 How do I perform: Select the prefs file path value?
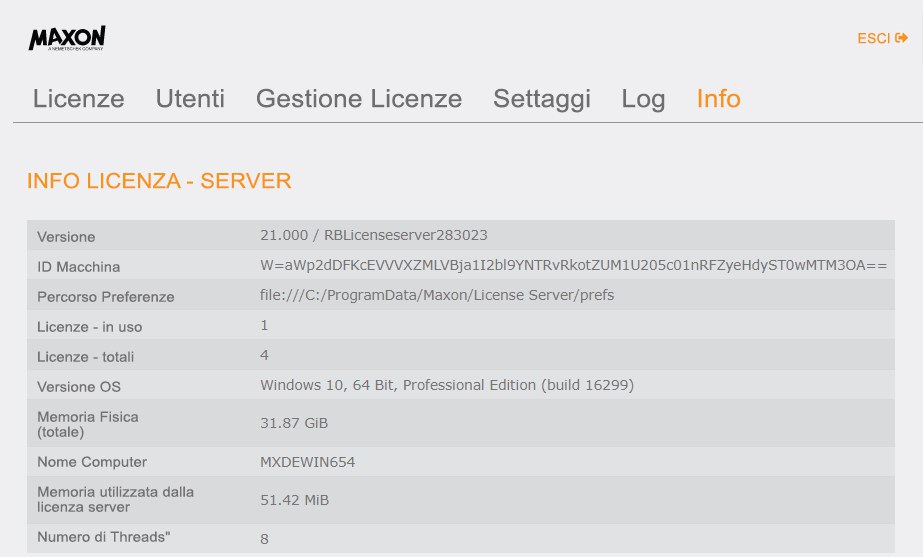[437, 295]
